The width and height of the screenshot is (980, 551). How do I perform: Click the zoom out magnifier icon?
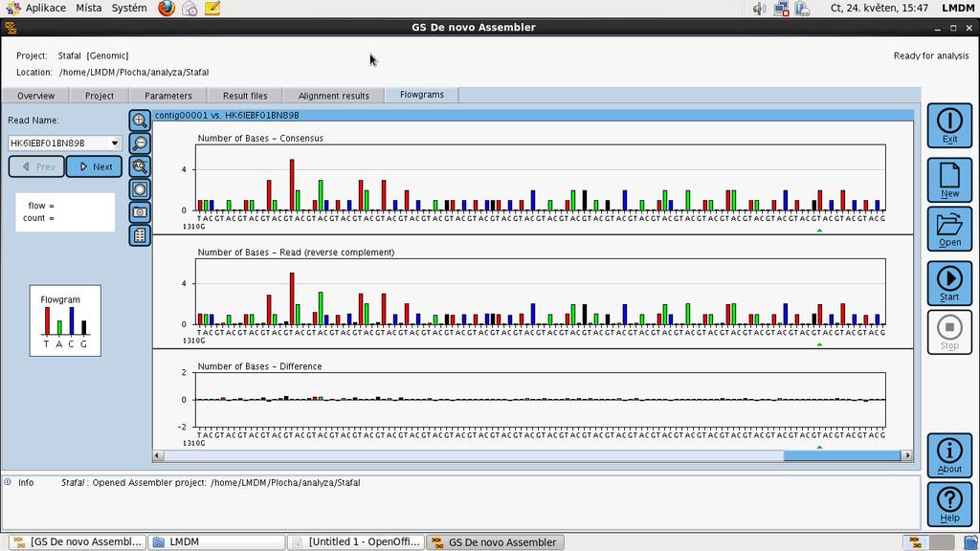click(x=140, y=143)
